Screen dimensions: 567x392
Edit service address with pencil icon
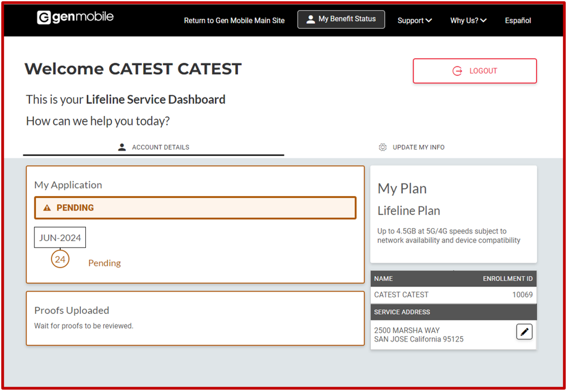point(524,332)
